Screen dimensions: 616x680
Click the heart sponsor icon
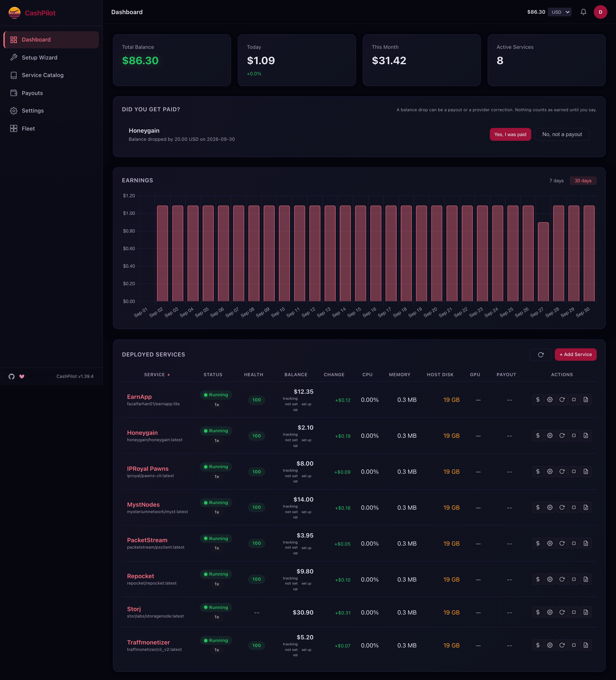(x=22, y=376)
